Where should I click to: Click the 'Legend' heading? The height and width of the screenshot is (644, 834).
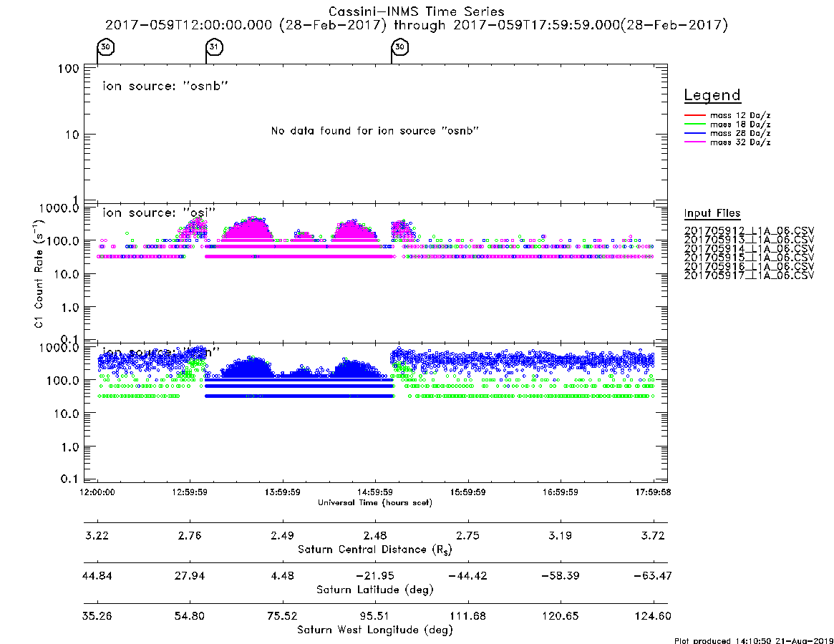pos(712,95)
